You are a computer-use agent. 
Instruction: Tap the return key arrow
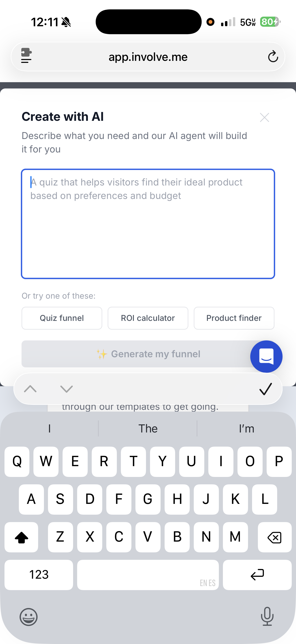pos(257,575)
